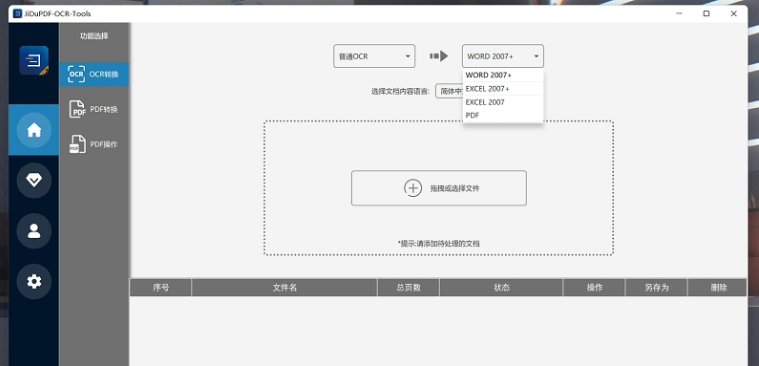Click the PDF转换 document icon
Screen dimensions: 759x366
77,109
